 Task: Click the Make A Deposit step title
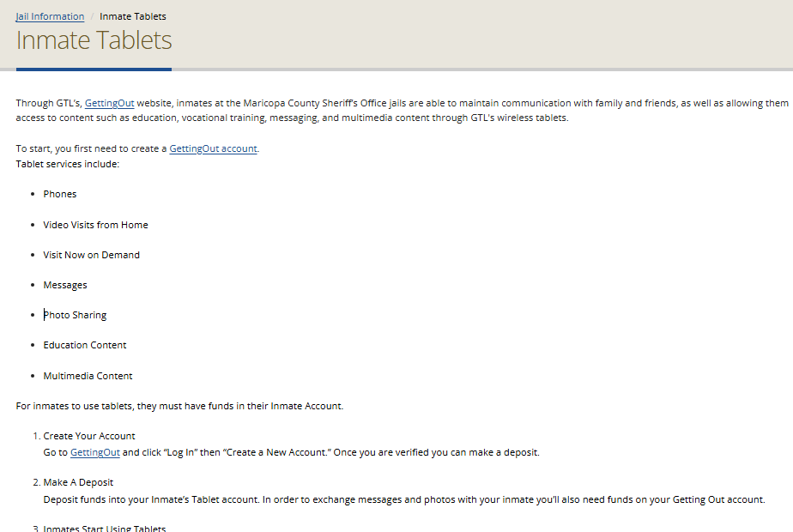point(78,482)
